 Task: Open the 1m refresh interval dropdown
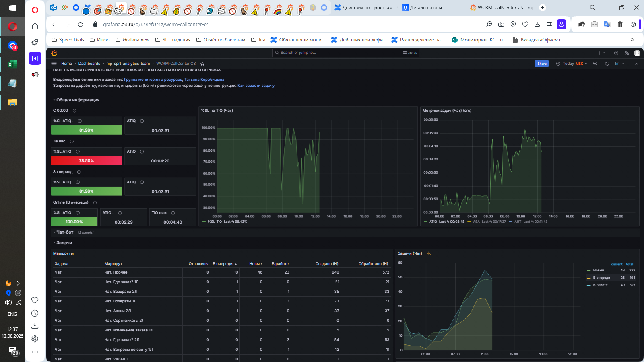pyautogui.click(x=619, y=64)
